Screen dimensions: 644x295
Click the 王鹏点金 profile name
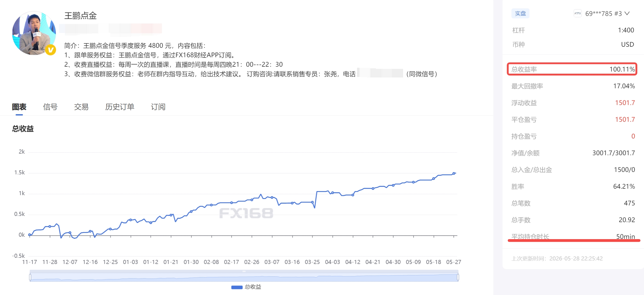[81, 16]
